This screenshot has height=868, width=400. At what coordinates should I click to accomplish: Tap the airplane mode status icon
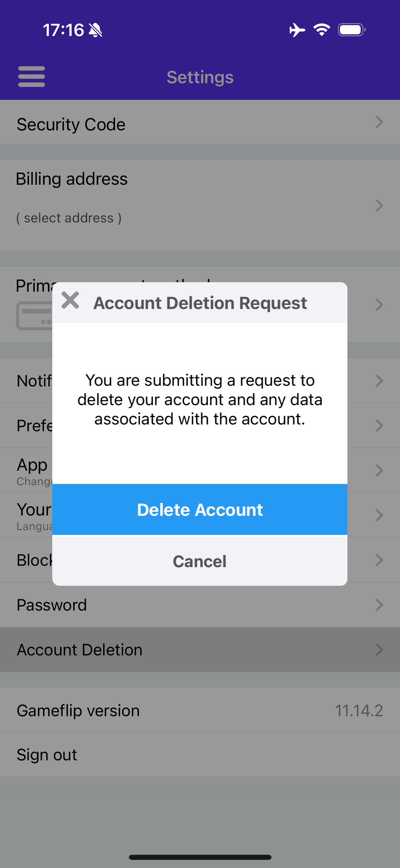[x=297, y=30]
